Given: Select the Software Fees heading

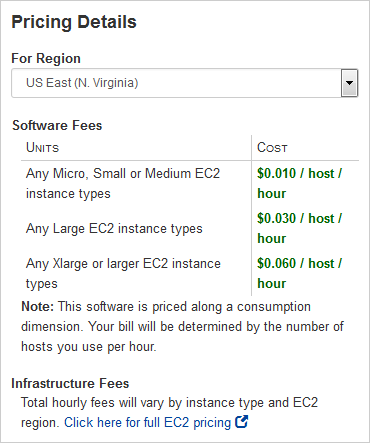Looking at the screenshot, I should pos(57,126).
